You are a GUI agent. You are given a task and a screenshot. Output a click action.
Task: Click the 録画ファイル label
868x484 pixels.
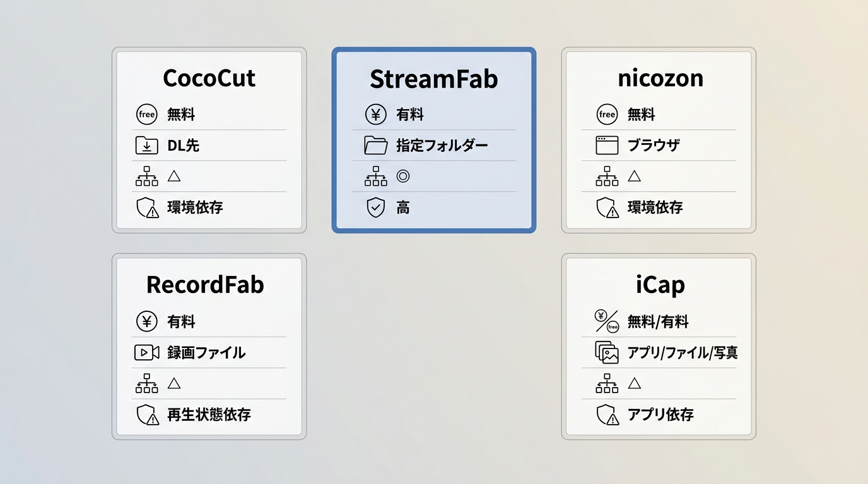coord(206,353)
